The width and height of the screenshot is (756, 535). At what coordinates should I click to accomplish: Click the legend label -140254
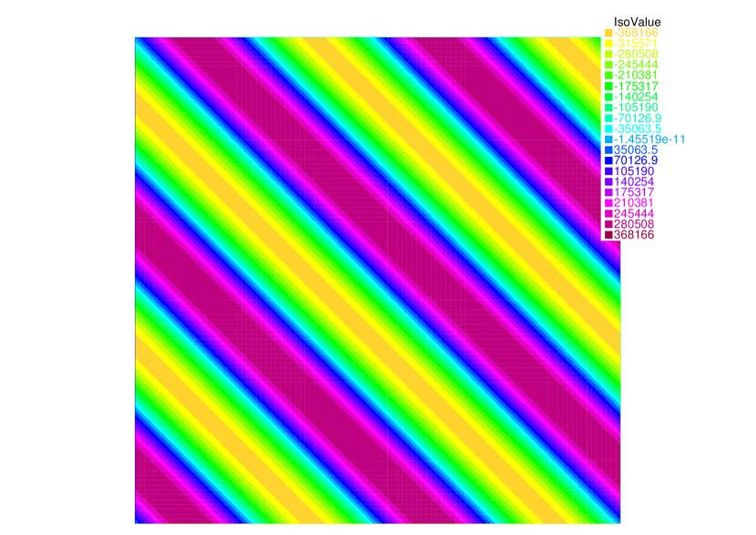636,97
